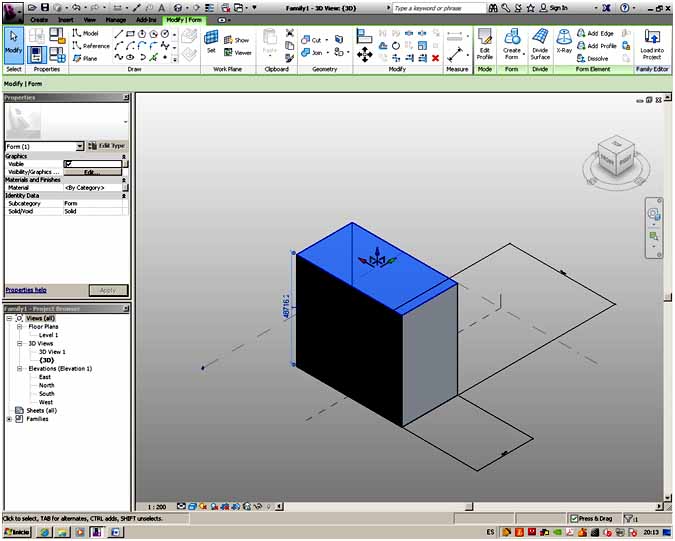Viewport: 675px width, 541px height.
Task: Select the Create Form tool
Action: click(511, 44)
